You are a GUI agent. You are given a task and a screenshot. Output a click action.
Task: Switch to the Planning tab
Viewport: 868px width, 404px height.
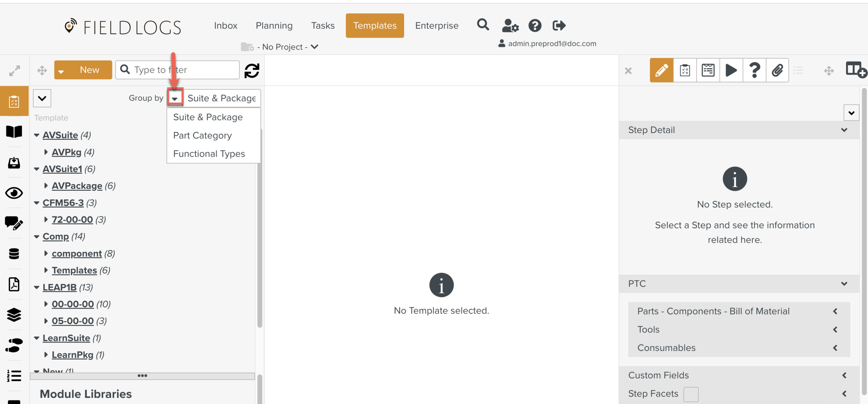point(274,26)
